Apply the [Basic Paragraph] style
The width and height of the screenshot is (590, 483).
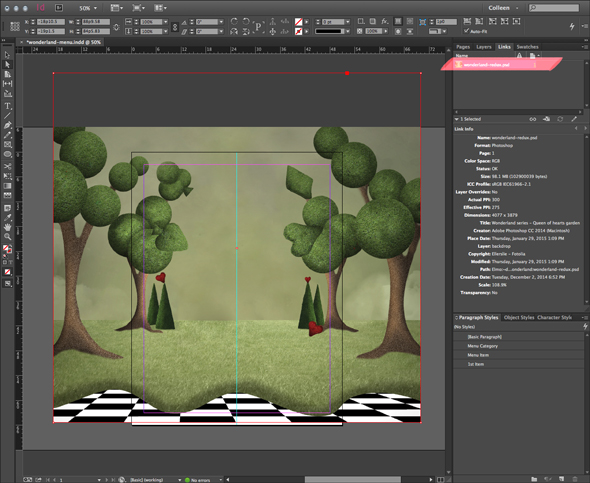pos(518,337)
